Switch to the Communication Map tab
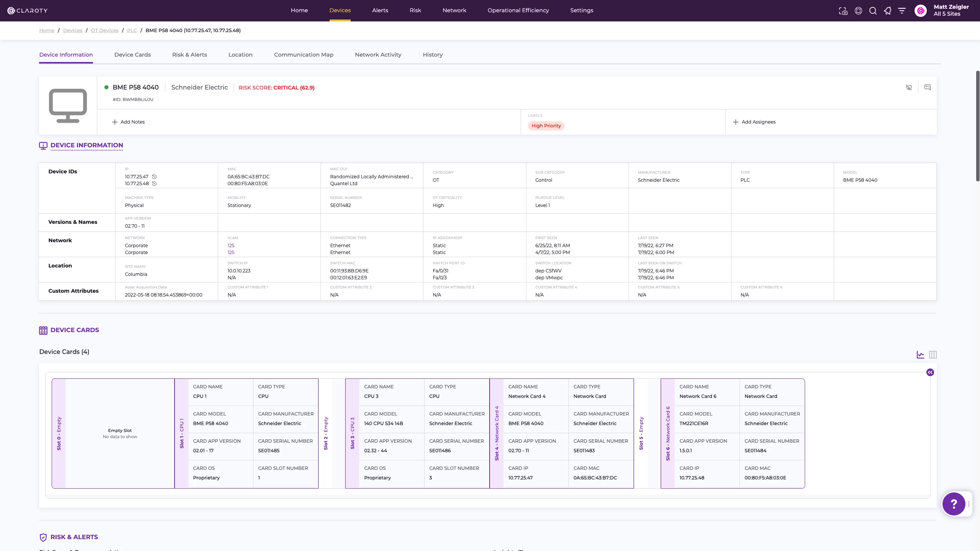This screenshot has width=980, height=551. 304,55
